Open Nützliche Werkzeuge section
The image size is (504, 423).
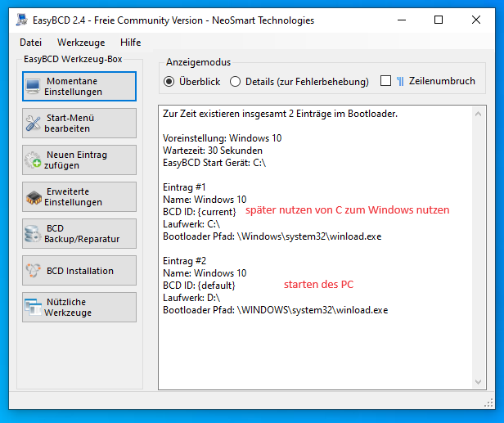(x=79, y=308)
